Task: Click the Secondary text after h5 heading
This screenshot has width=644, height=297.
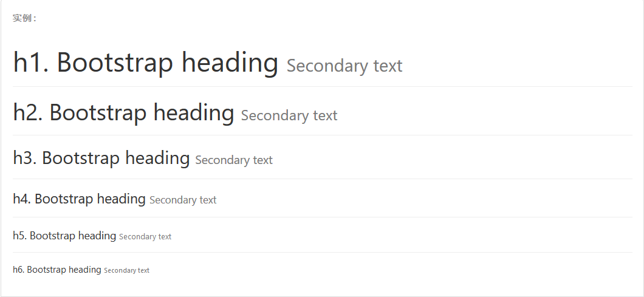Action: (x=145, y=237)
